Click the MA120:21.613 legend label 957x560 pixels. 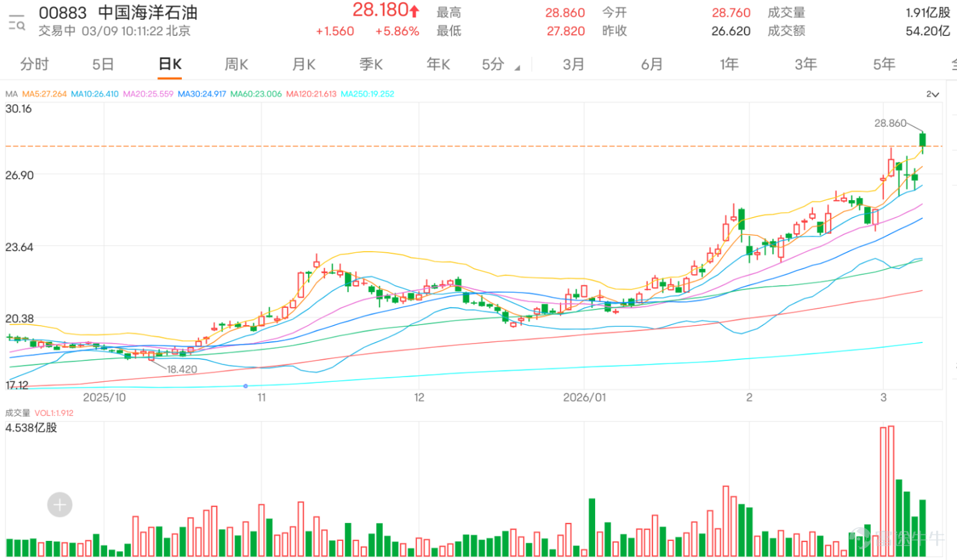[x=311, y=94]
